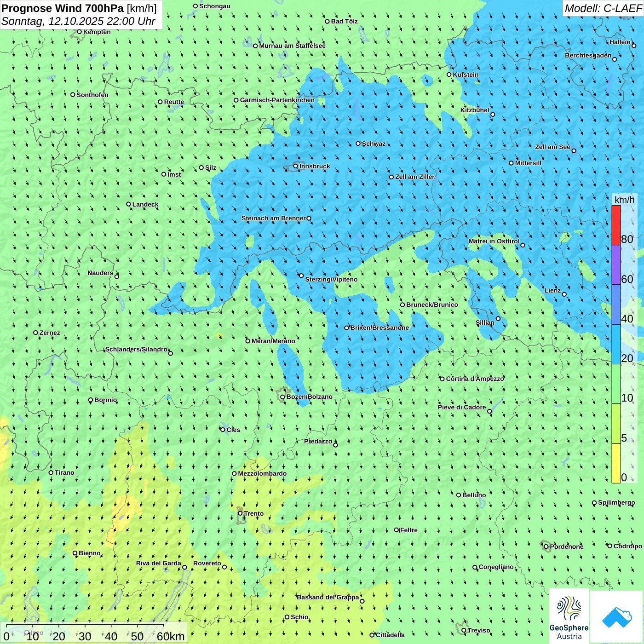Click the Lienz city label
The height and width of the screenshot is (644, 644).
[552, 290]
